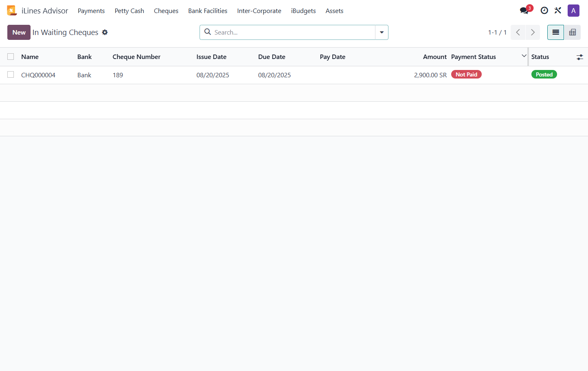Click the Payment Status column sort arrow
The width and height of the screenshot is (588, 371).
coord(524,56)
